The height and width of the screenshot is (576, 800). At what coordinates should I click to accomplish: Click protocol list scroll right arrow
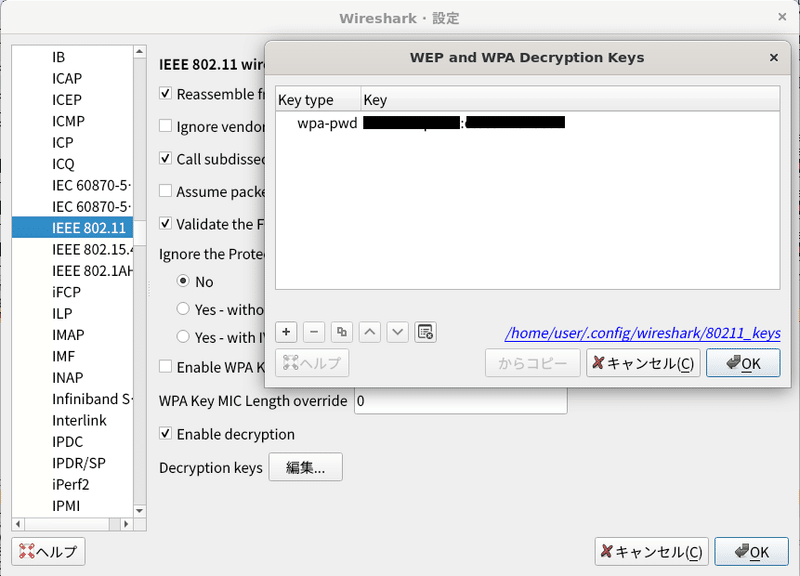pos(126,524)
